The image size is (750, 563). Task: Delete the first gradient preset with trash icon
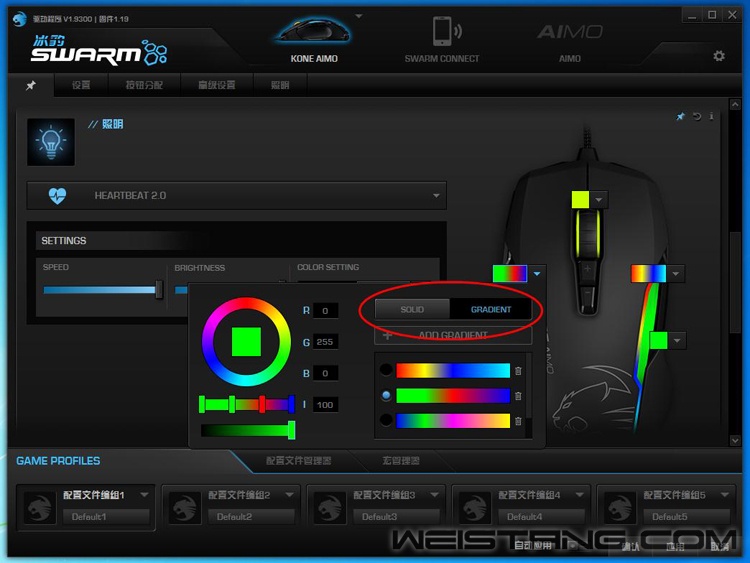(x=518, y=371)
